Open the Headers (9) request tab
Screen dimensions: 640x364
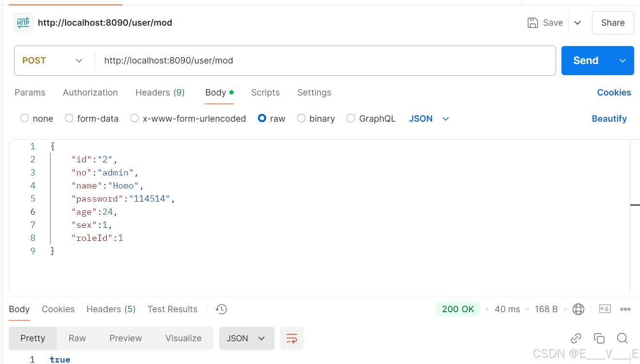pos(160,93)
